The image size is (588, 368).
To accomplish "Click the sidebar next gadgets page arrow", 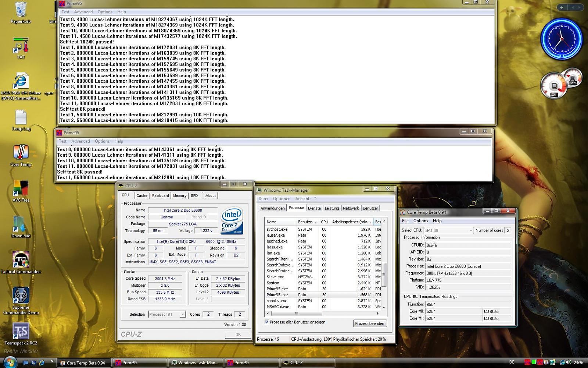I will 580,7.
